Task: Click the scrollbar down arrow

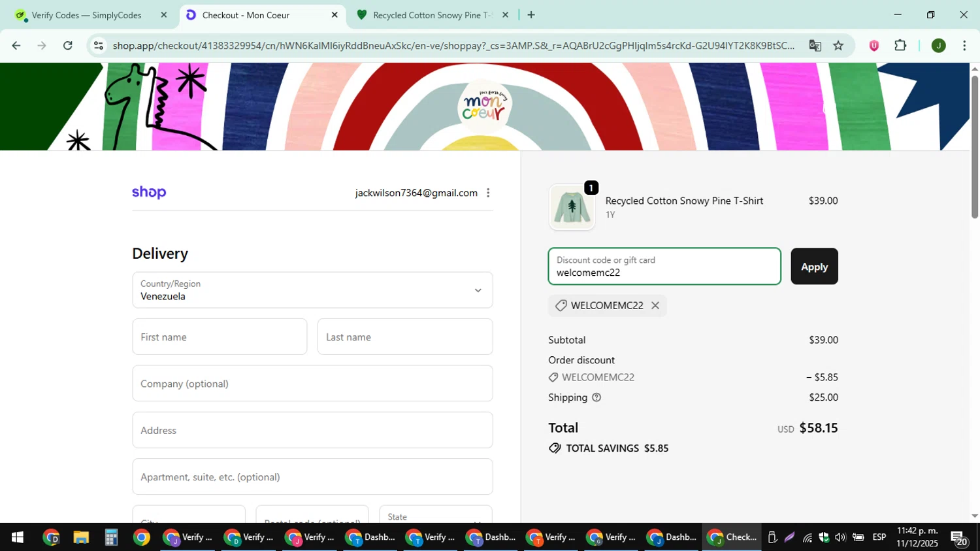Action: [974, 516]
